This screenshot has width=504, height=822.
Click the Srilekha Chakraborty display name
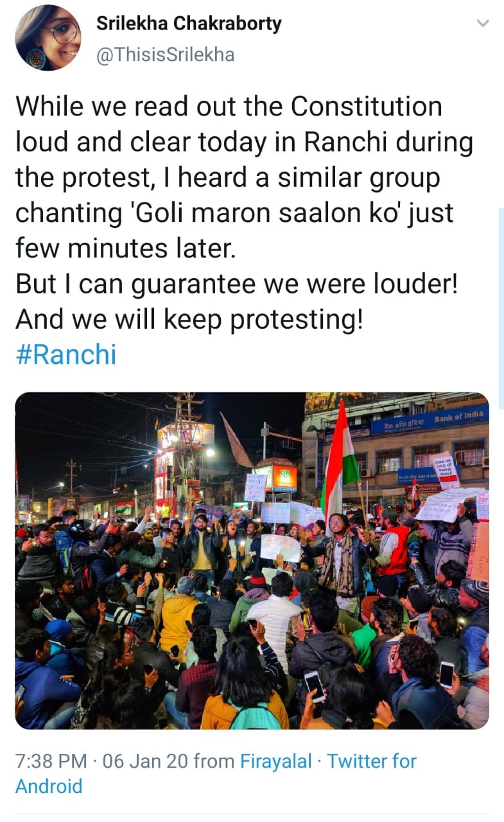(189, 24)
